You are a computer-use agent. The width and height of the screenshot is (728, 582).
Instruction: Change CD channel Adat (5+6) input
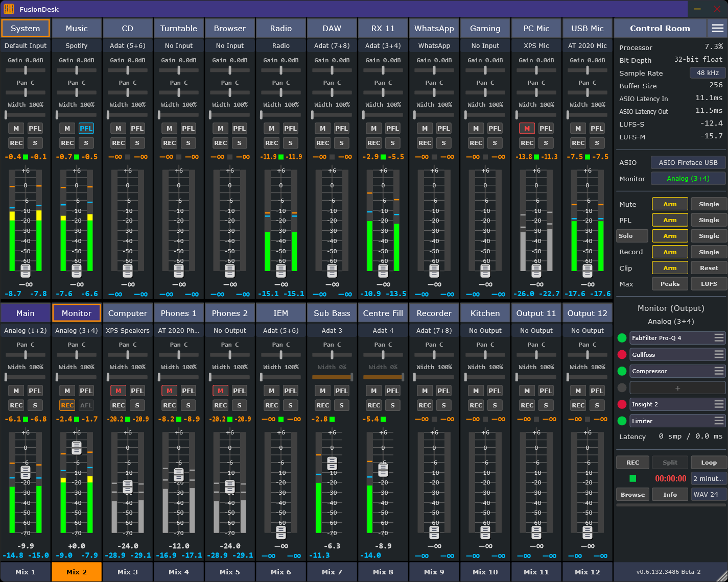pos(128,45)
